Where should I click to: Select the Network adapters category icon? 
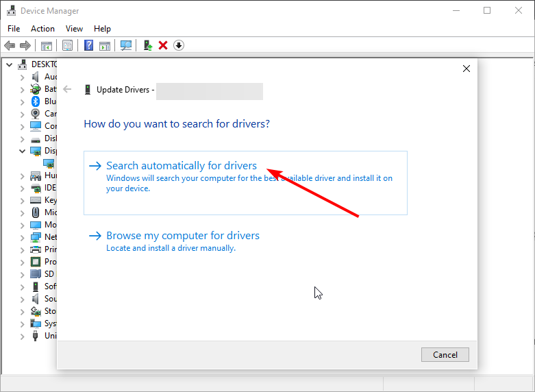tap(36, 237)
